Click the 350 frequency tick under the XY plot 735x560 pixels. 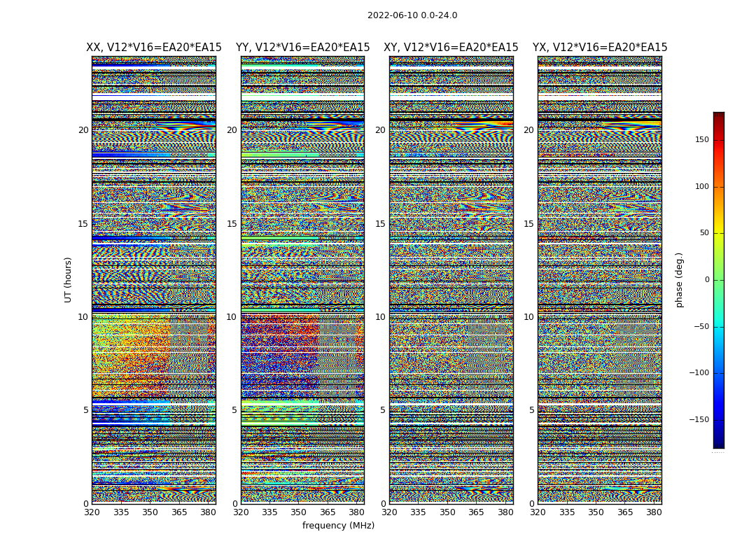click(448, 512)
